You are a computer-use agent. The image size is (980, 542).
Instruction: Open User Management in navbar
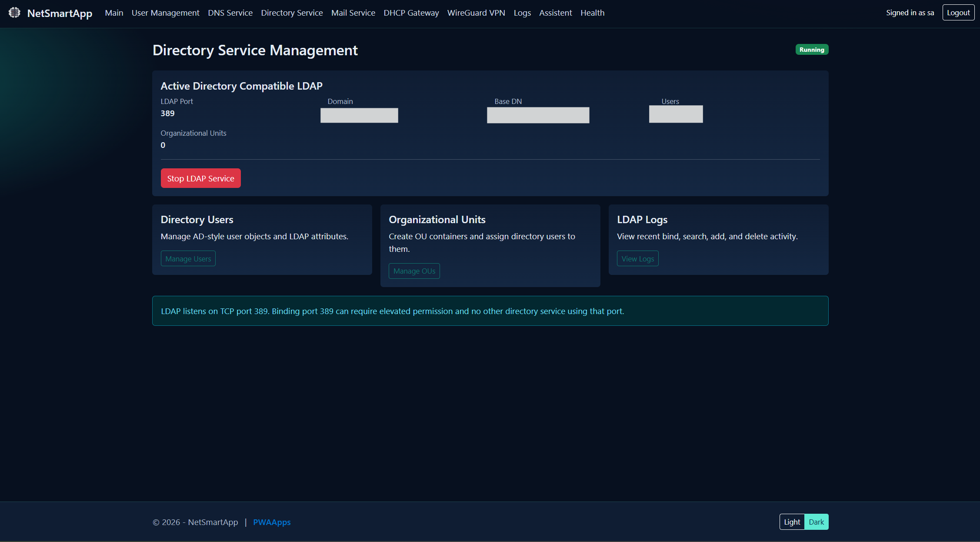(166, 13)
